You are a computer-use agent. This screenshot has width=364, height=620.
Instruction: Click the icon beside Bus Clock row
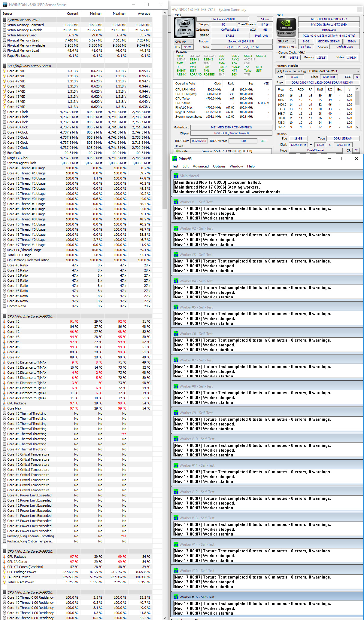coord(5,153)
